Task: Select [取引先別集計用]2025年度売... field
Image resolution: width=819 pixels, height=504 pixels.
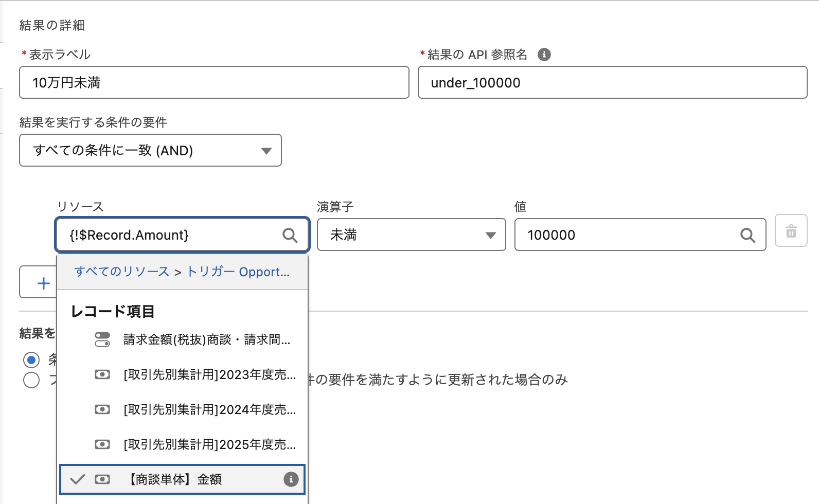Action: click(x=183, y=444)
